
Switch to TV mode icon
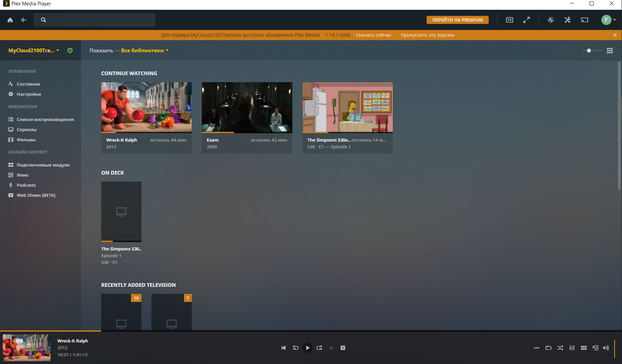coord(510,20)
